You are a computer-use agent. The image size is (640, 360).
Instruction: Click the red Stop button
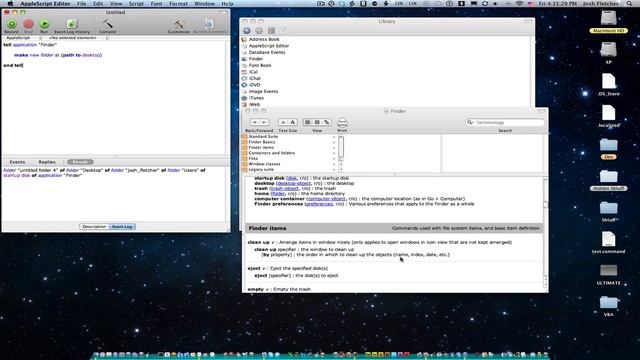click(28, 24)
